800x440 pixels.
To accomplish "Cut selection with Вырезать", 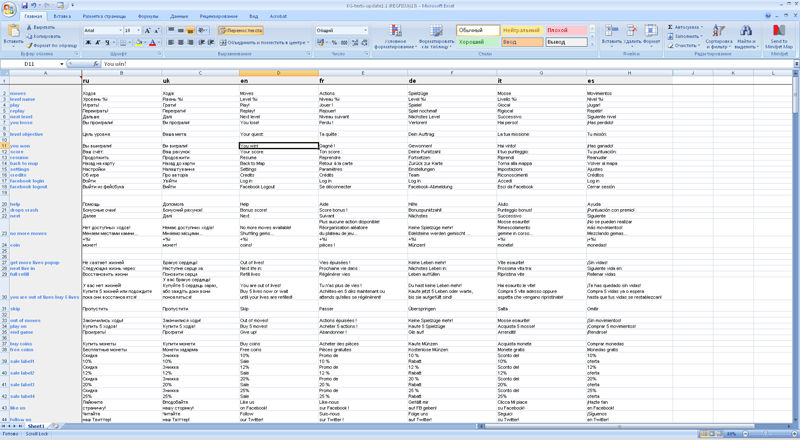I will tap(40, 27).
